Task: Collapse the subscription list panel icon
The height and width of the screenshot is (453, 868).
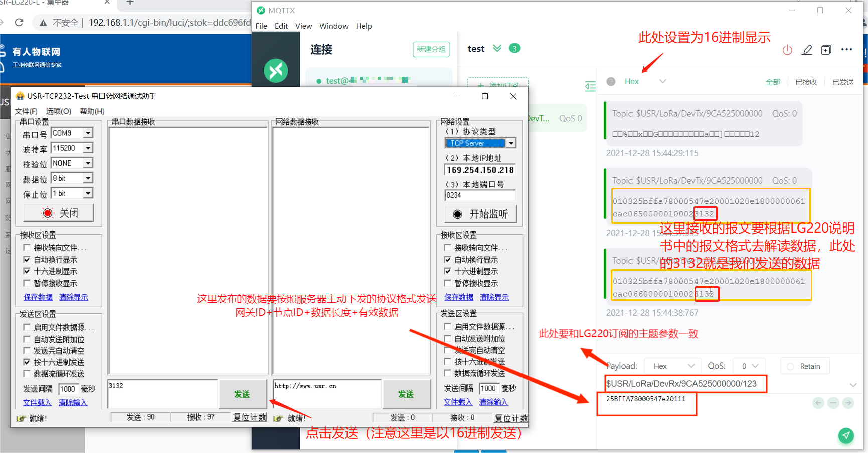Action: (590, 86)
